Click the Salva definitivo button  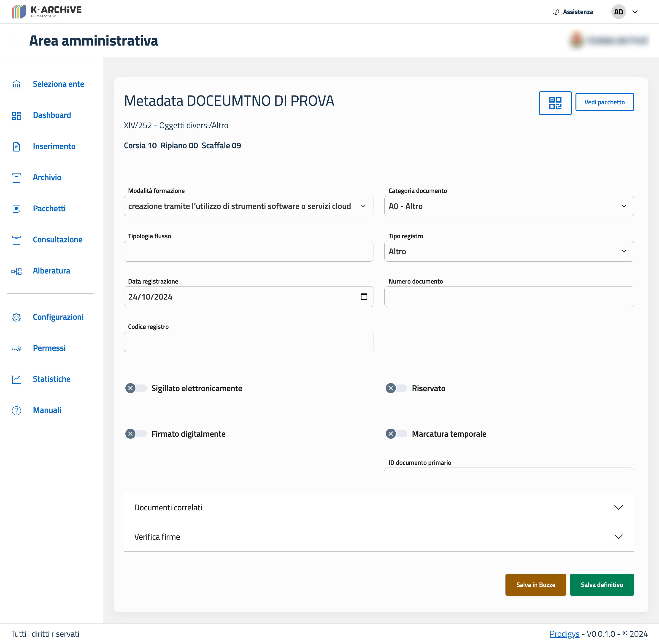point(602,585)
